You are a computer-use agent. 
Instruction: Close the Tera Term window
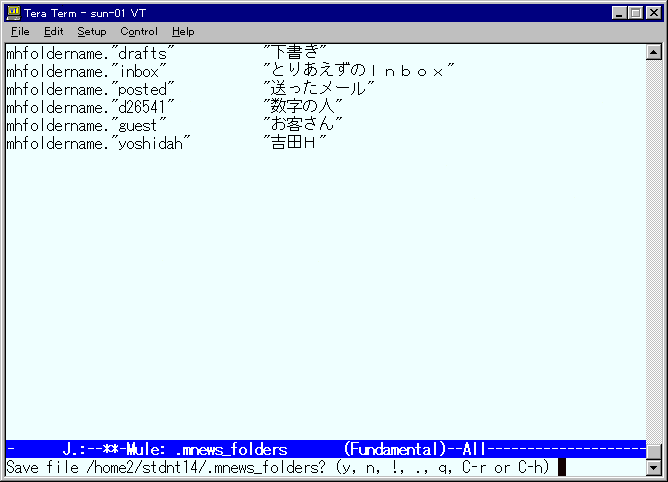click(654, 13)
